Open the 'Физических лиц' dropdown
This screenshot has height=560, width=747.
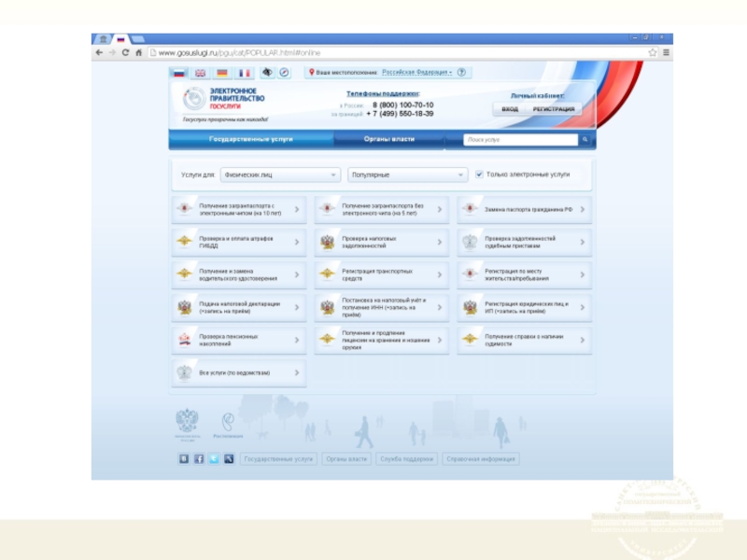(x=280, y=175)
